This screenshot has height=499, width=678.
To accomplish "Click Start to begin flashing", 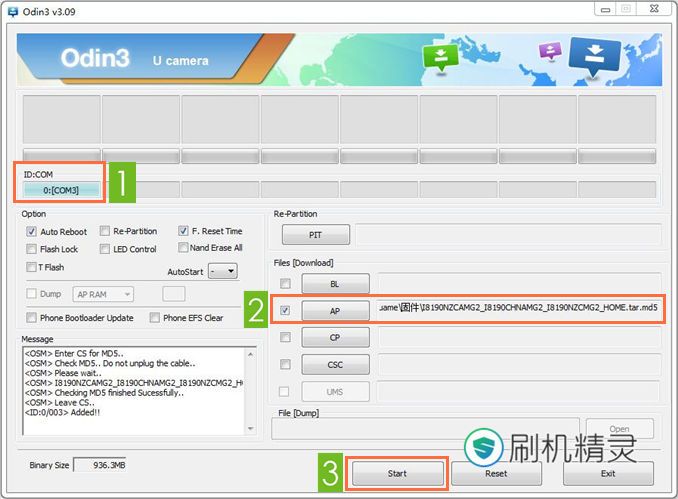I will click(x=397, y=473).
